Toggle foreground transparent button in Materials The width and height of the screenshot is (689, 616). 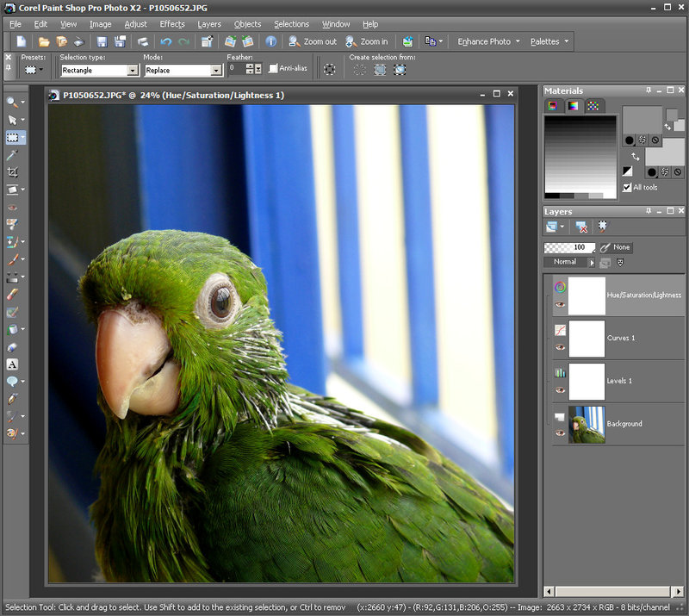coord(655,140)
